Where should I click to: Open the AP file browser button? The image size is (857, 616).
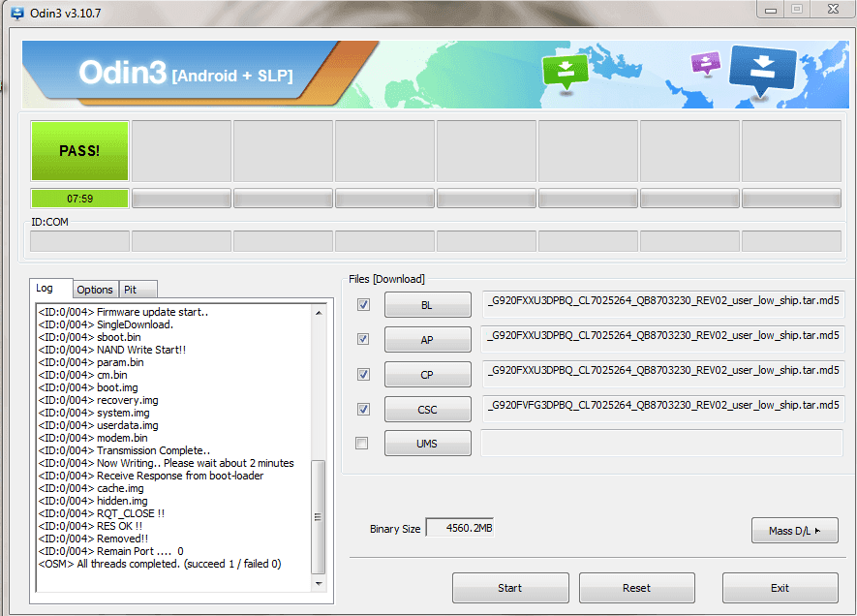427,339
